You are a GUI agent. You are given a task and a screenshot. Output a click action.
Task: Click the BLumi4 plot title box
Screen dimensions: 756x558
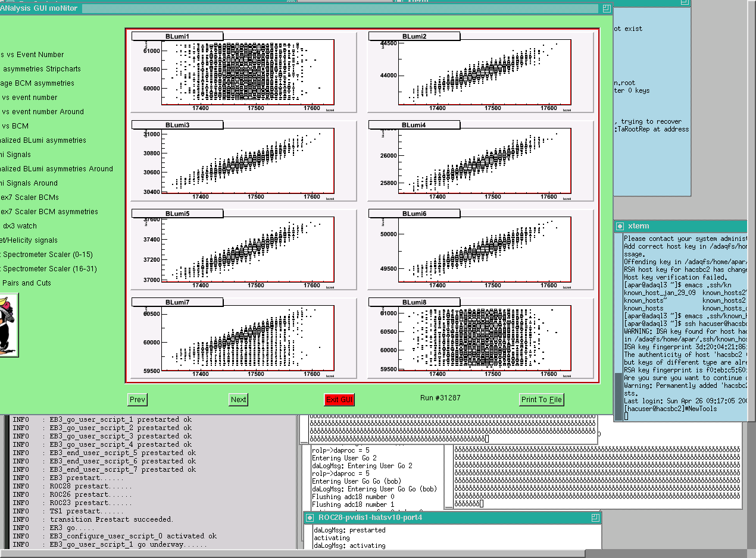pyautogui.click(x=414, y=125)
